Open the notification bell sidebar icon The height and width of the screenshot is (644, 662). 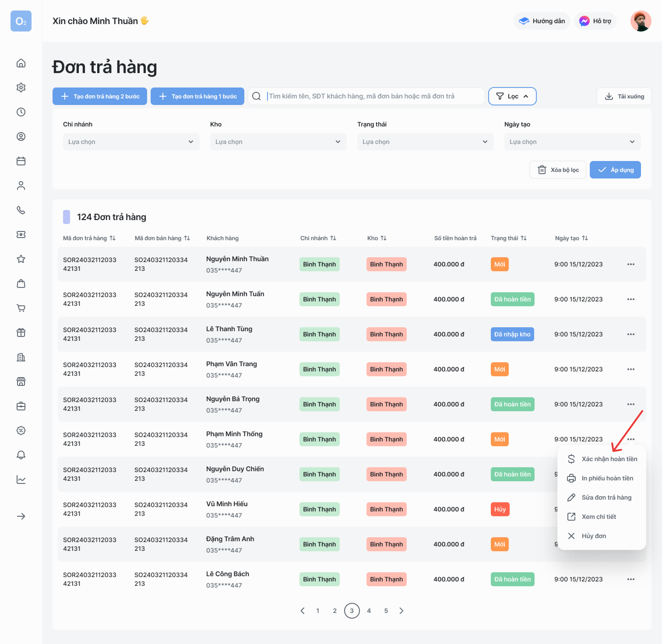point(21,455)
